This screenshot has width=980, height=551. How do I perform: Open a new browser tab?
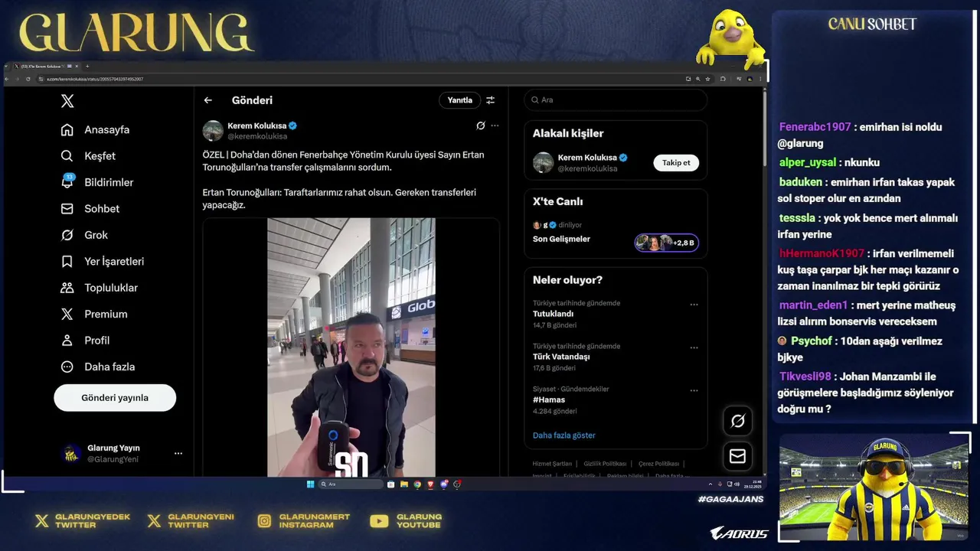tap(87, 67)
